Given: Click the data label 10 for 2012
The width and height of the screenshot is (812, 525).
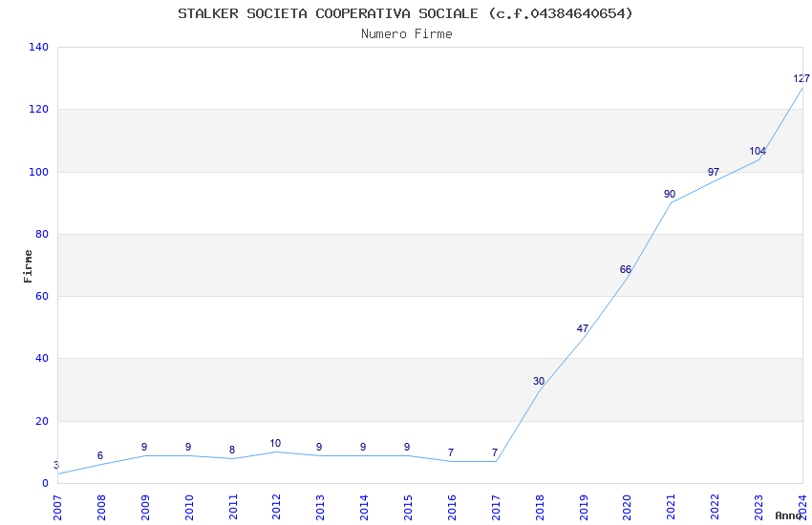Looking at the screenshot, I should click(x=275, y=443).
